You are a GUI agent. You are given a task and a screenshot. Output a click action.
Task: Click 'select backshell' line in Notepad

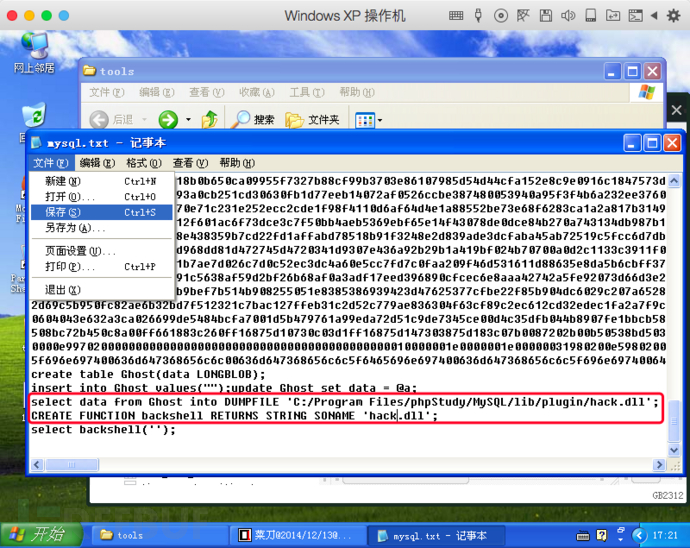click(x=103, y=430)
